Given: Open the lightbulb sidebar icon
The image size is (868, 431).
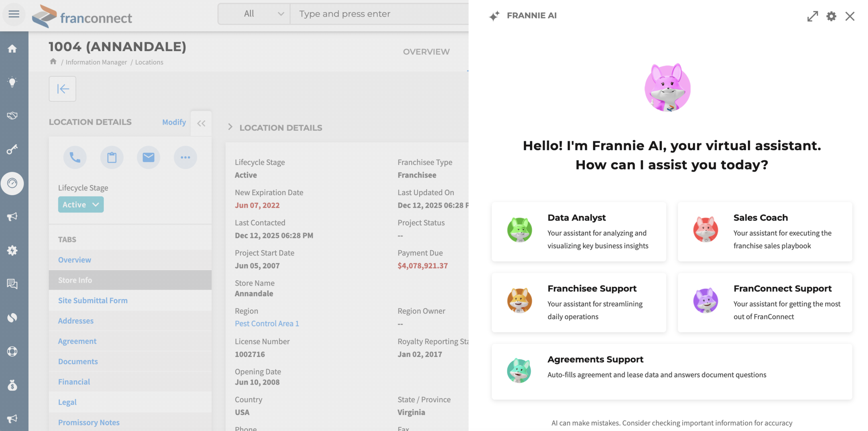Looking at the screenshot, I should tap(12, 82).
